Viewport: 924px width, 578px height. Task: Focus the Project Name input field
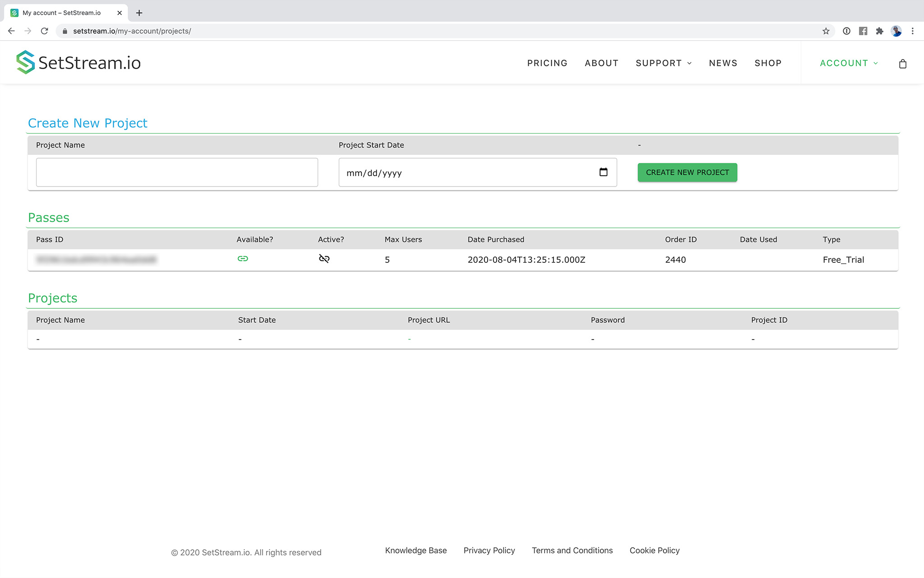[x=177, y=172]
